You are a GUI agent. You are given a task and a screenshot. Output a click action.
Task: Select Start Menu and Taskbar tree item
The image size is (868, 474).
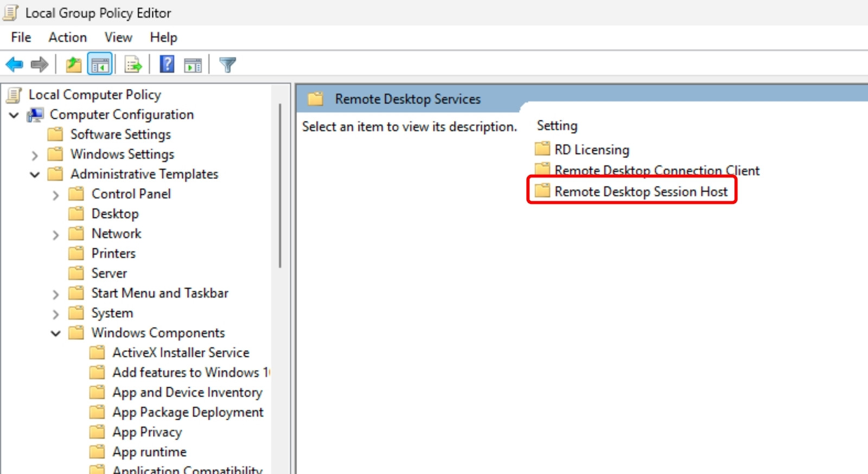point(159,293)
